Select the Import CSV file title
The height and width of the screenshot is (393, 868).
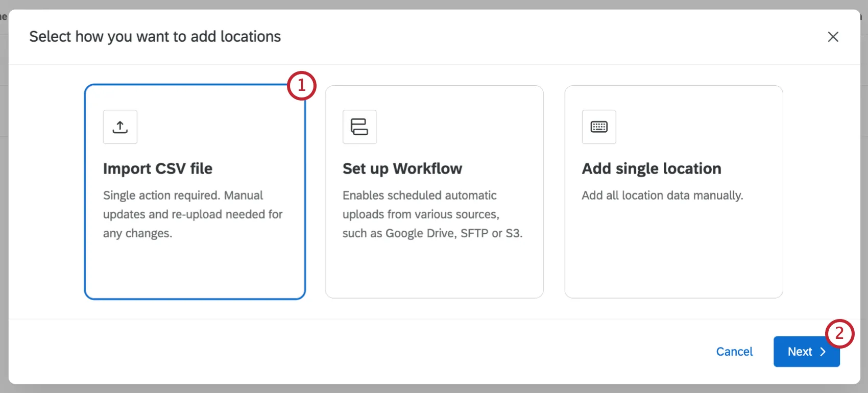[158, 168]
